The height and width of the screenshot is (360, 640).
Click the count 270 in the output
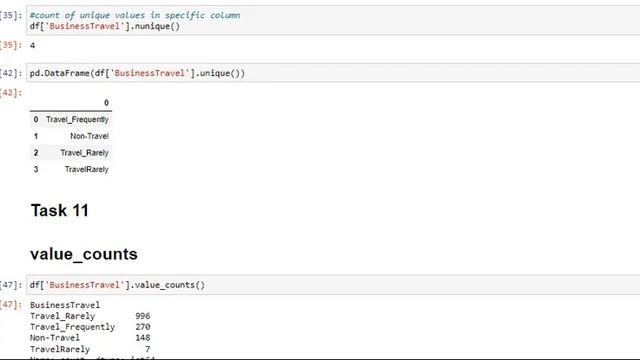[143, 327]
